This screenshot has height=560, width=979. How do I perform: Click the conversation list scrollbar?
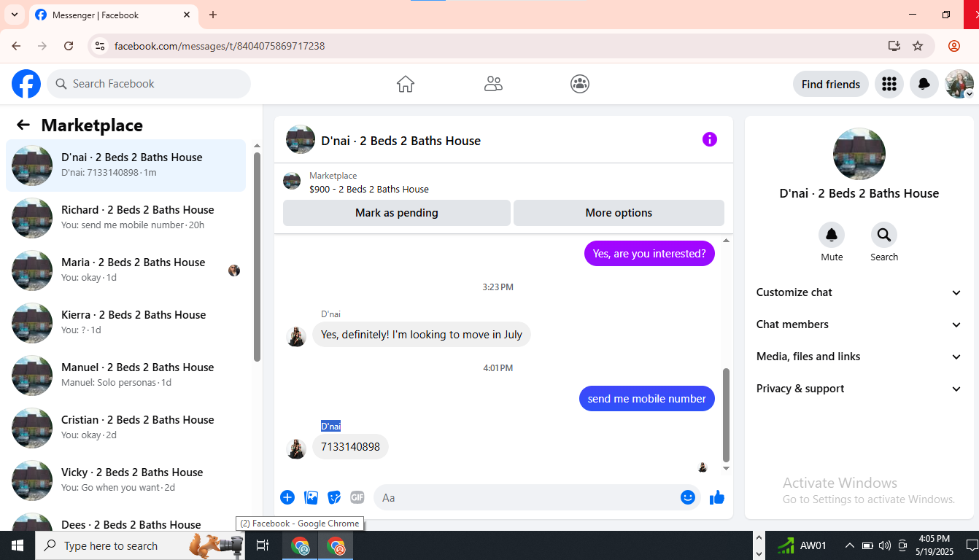tap(257, 257)
